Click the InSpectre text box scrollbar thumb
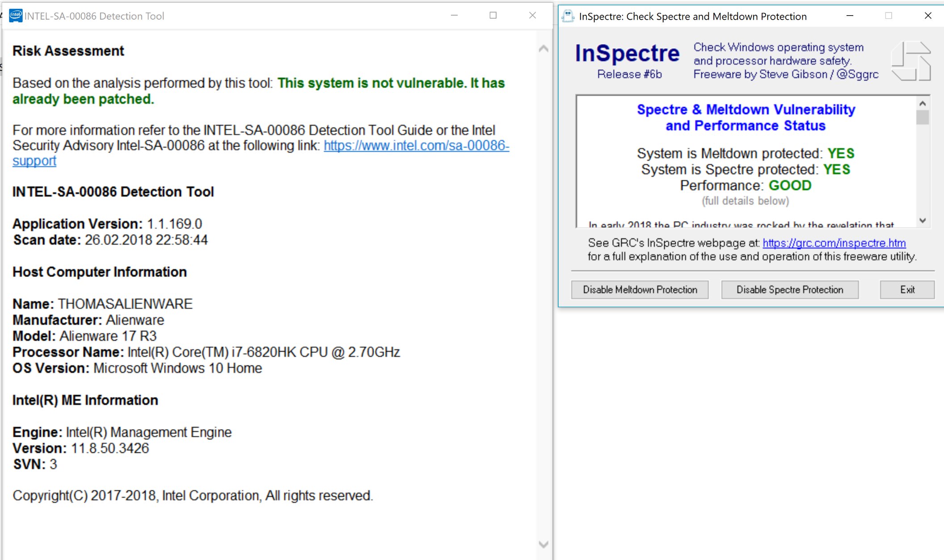The width and height of the screenshot is (944, 560). point(923,117)
